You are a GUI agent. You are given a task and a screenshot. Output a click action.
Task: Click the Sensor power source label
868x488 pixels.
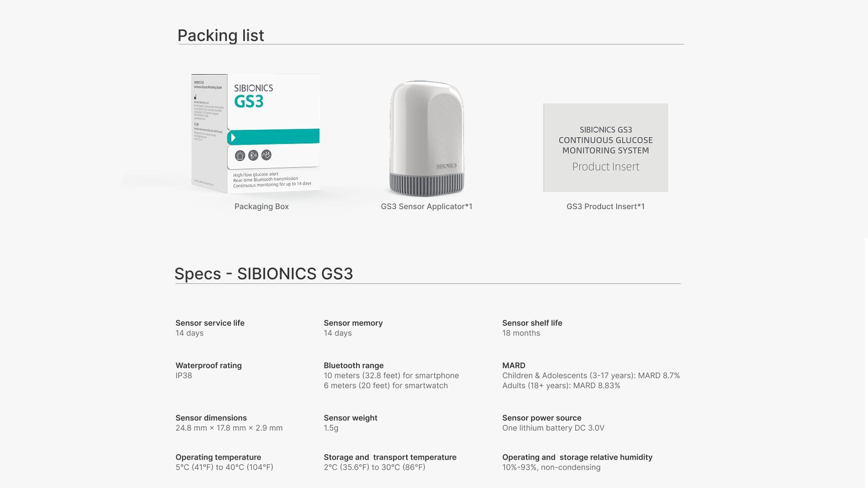542,418
